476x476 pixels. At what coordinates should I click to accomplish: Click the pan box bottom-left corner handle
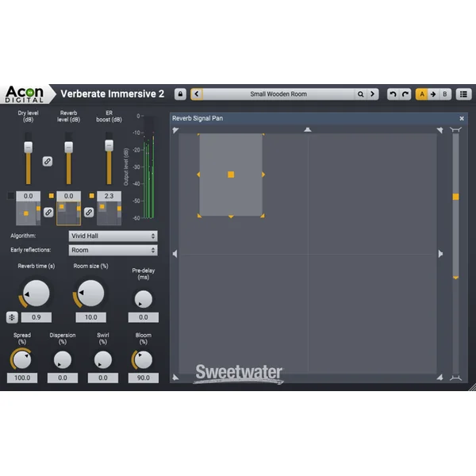[x=199, y=216]
